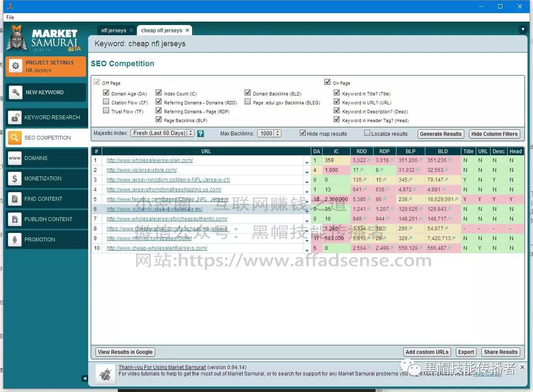The image size is (533, 392).
Task: Click Keyword Research padlock icon
Action: pos(15,118)
